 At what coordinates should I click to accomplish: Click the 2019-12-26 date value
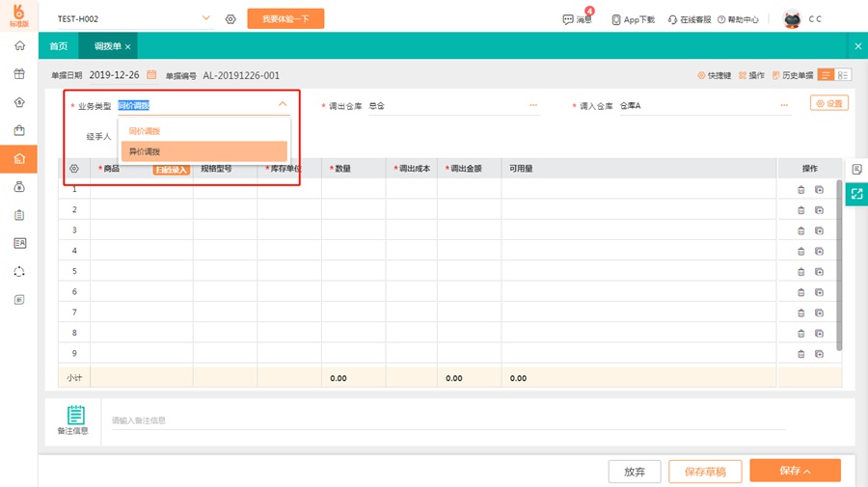114,74
